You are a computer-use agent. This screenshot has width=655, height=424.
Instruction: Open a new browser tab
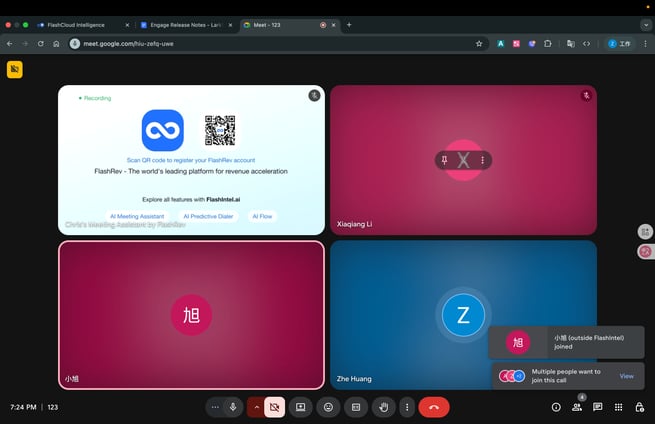pos(349,25)
